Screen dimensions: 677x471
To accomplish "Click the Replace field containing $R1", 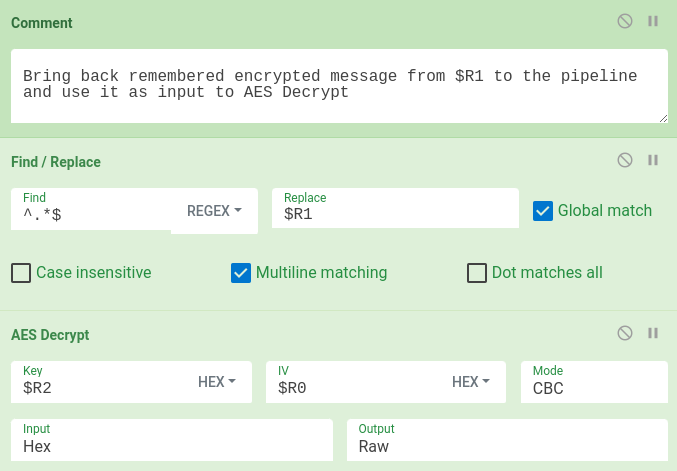I will (x=395, y=208).
